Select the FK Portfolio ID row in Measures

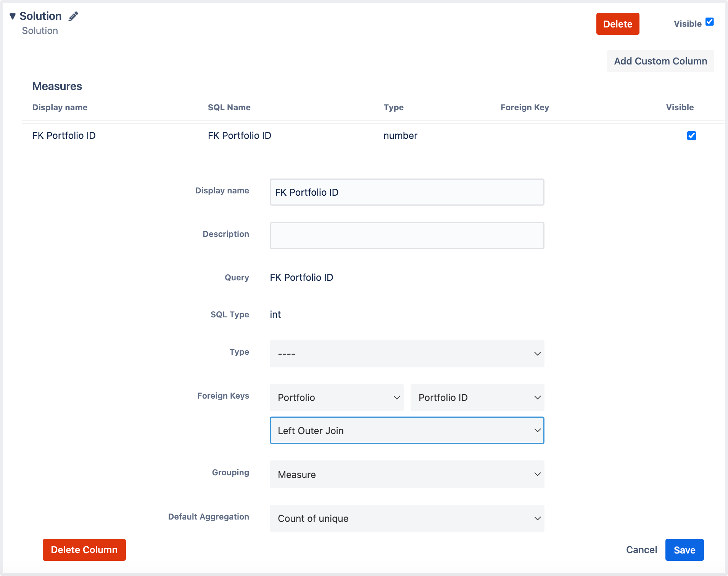click(x=63, y=135)
